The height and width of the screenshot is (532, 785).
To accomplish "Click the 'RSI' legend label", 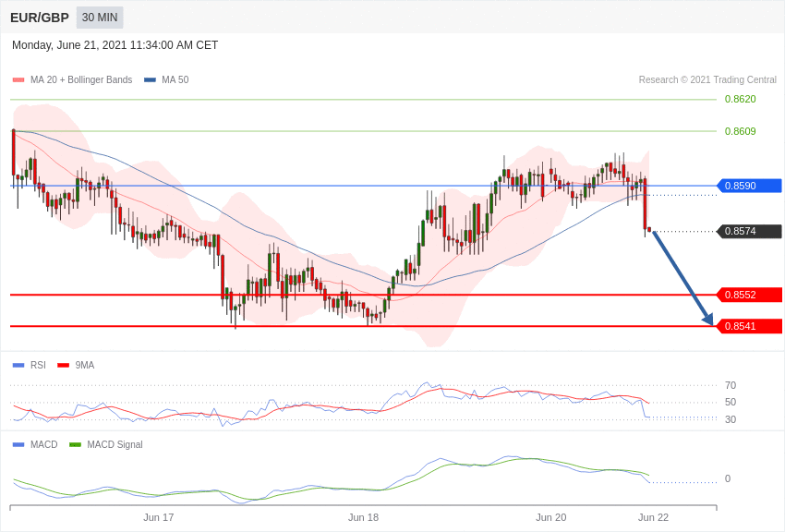I will click(38, 366).
